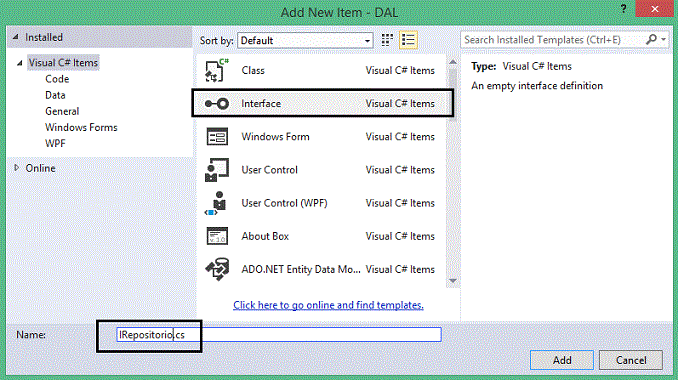Choose the Windows Form template icon
678x380 pixels.
[217, 137]
